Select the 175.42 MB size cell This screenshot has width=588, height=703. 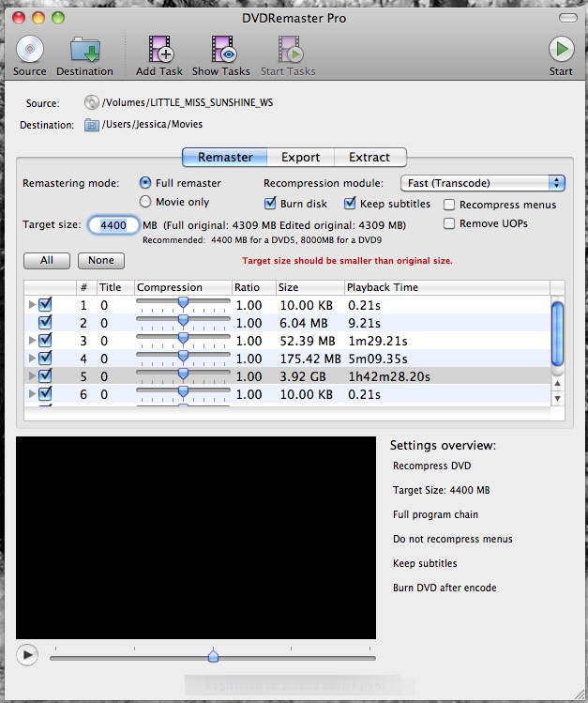[x=310, y=359]
